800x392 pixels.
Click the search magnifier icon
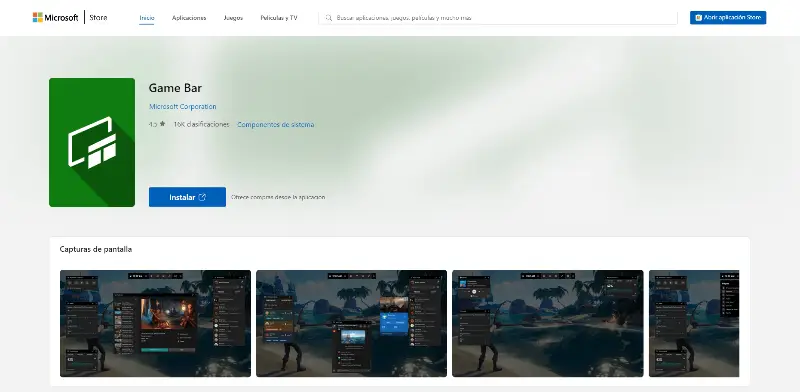point(329,17)
